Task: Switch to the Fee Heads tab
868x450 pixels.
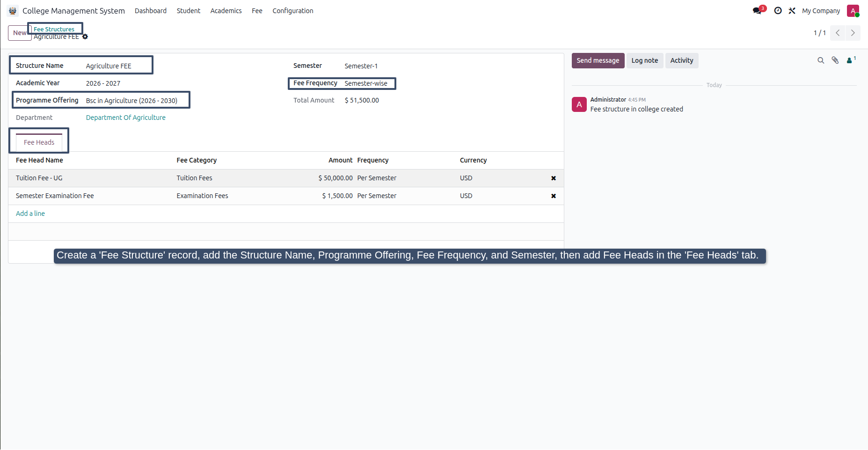Action: coord(39,142)
